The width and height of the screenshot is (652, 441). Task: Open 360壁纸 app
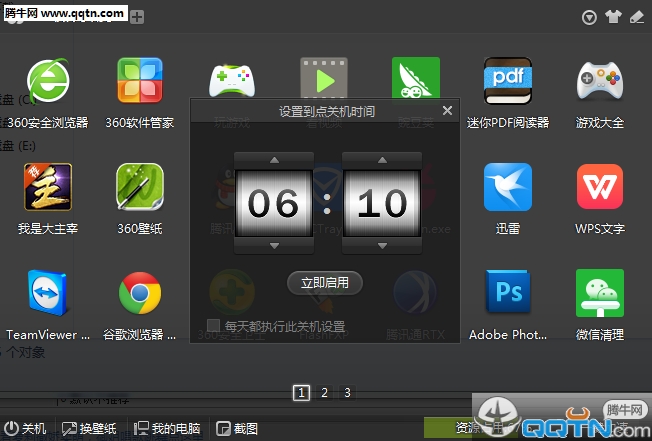click(140, 187)
